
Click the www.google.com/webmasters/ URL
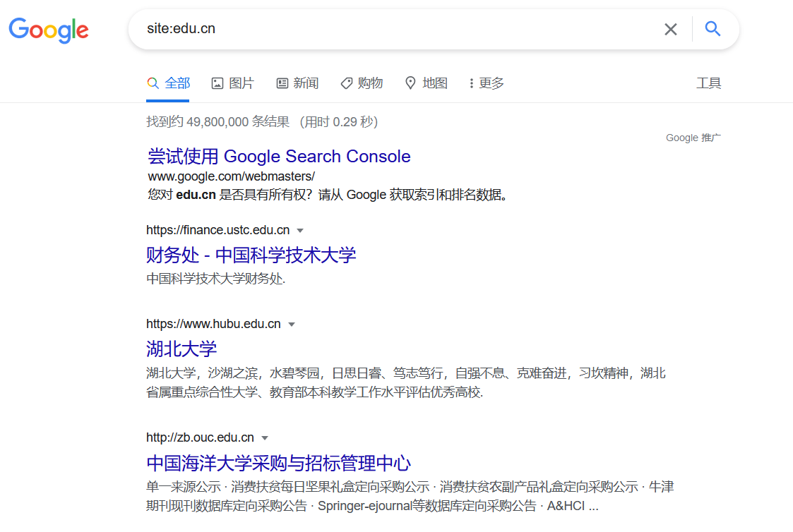231,176
